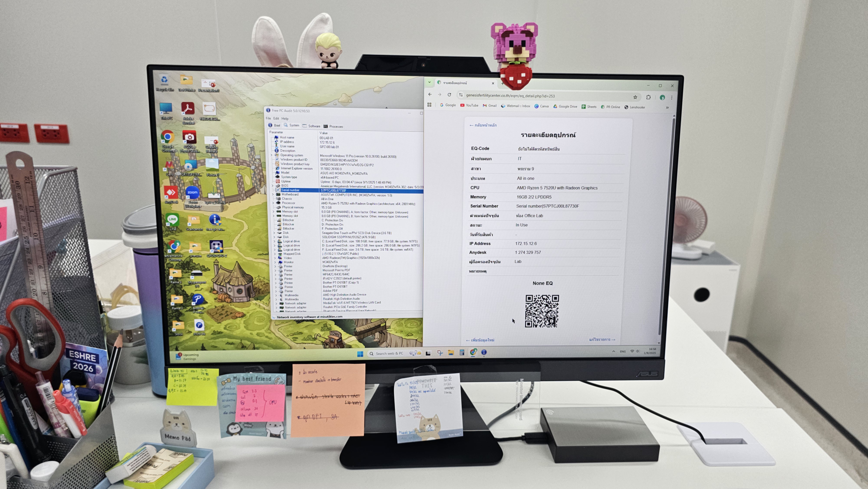868x489 pixels.
Task: Open the YouTube bookmark
Action: pos(469,105)
